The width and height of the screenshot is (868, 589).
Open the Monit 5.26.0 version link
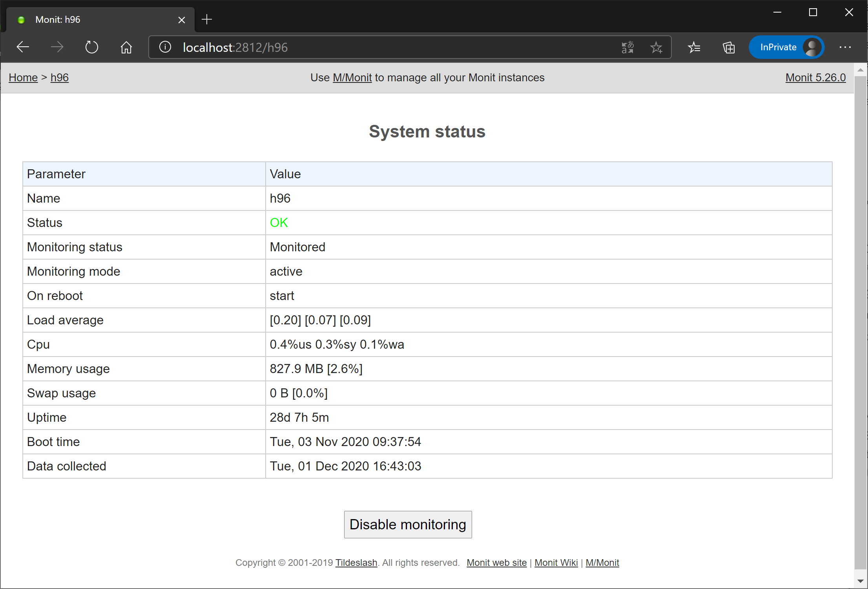coord(815,77)
